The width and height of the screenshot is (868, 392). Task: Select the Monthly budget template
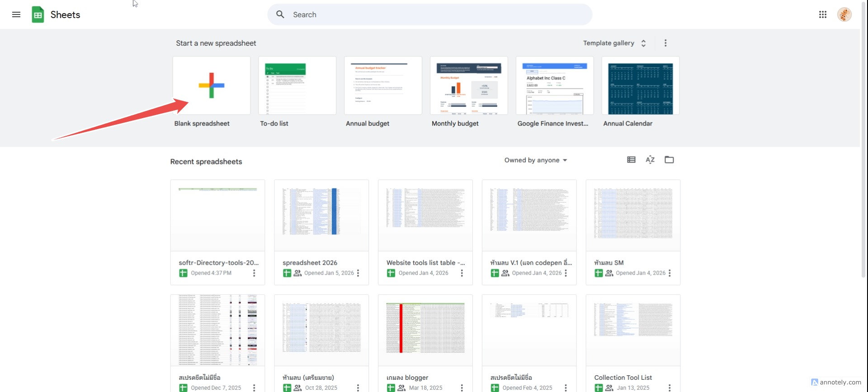click(x=469, y=86)
